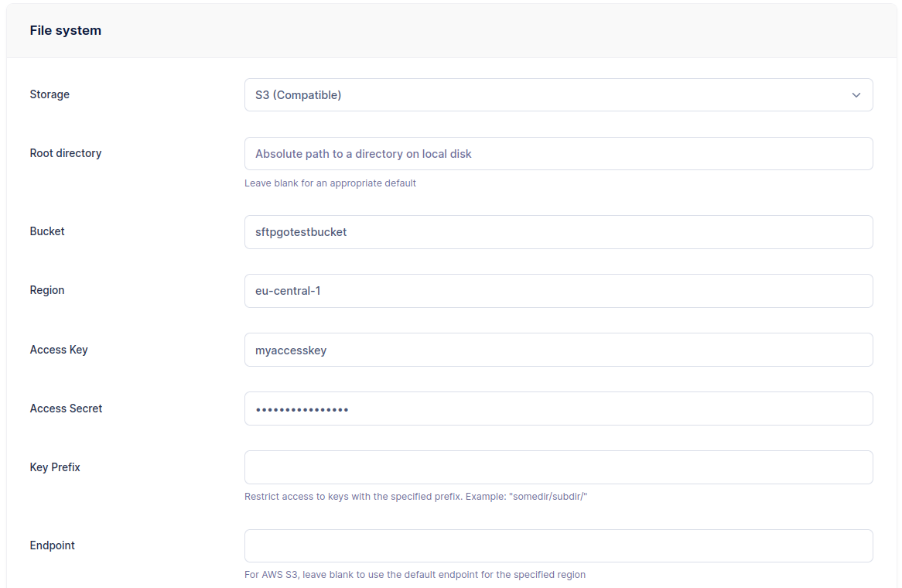902x588 pixels.
Task: Click the "Key Prefix" label
Action: pos(55,467)
